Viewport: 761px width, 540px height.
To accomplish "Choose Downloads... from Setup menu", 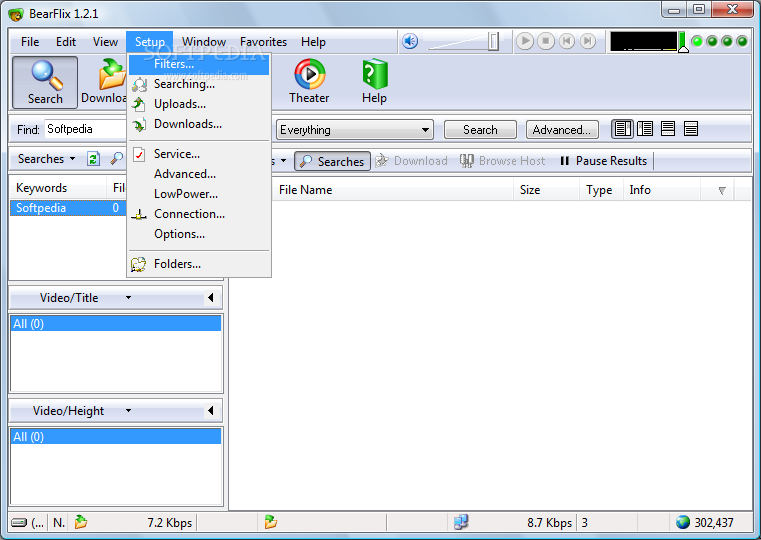I will pyautogui.click(x=199, y=124).
